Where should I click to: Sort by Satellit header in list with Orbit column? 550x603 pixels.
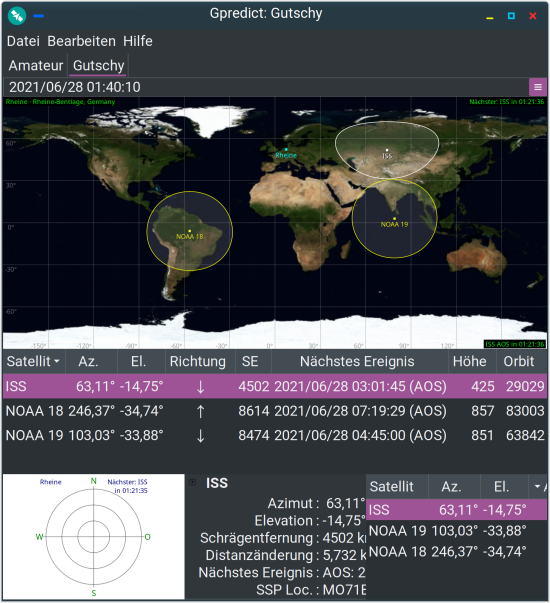(34, 361)
